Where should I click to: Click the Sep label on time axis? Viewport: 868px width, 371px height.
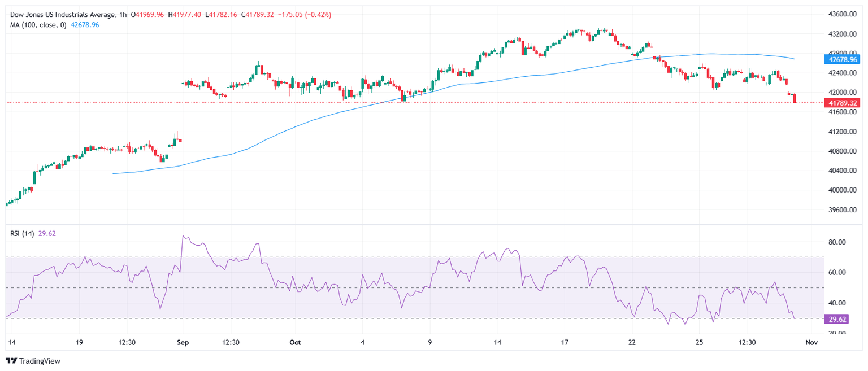pyautogui.click(x=182, y=343)
